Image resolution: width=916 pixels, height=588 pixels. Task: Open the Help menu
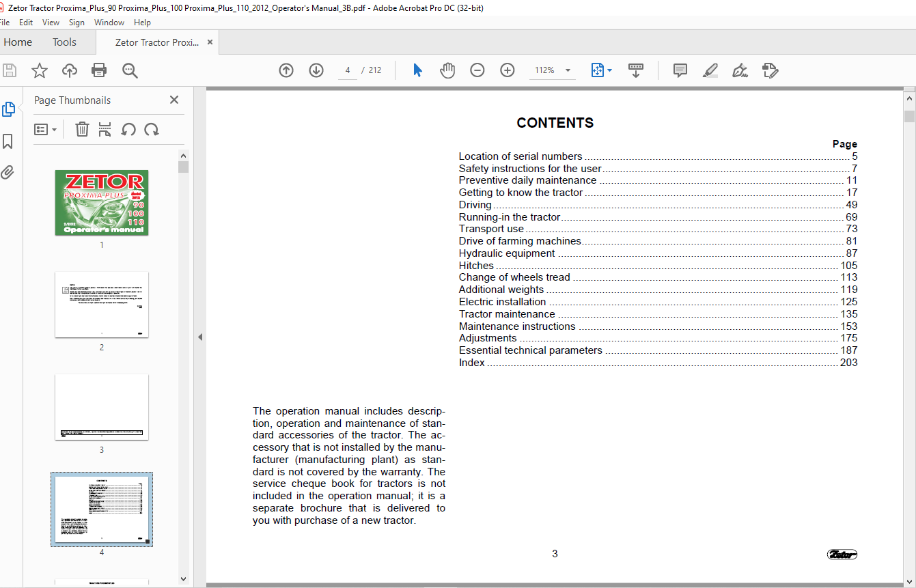pyautogui.click(x=142, y=23)
